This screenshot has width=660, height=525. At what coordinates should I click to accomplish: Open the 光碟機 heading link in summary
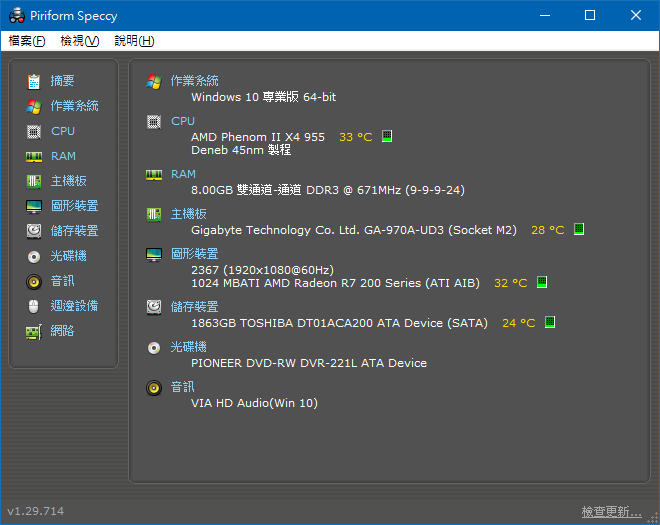(x=189, y=347)
